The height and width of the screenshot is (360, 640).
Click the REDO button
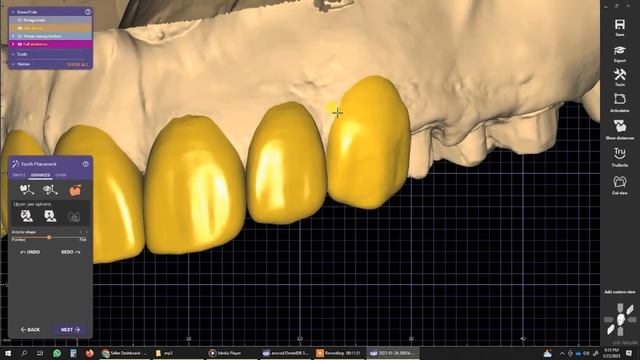(71, 252)
